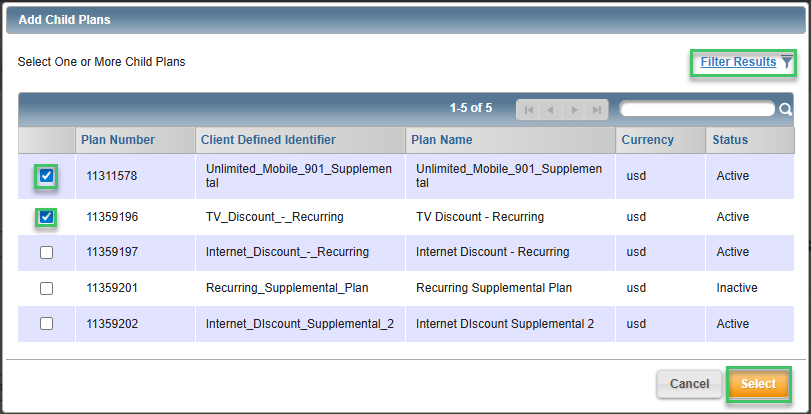Sort table by Plan Name header

pos(442,140)
